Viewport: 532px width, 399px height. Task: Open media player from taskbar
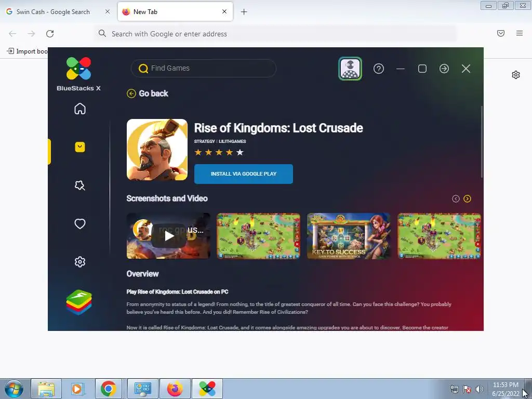[77, 389]
